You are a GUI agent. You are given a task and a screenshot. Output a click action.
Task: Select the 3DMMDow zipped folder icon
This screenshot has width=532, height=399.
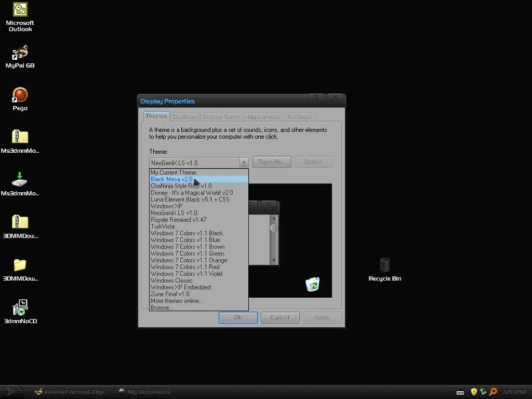coord(20,222)
